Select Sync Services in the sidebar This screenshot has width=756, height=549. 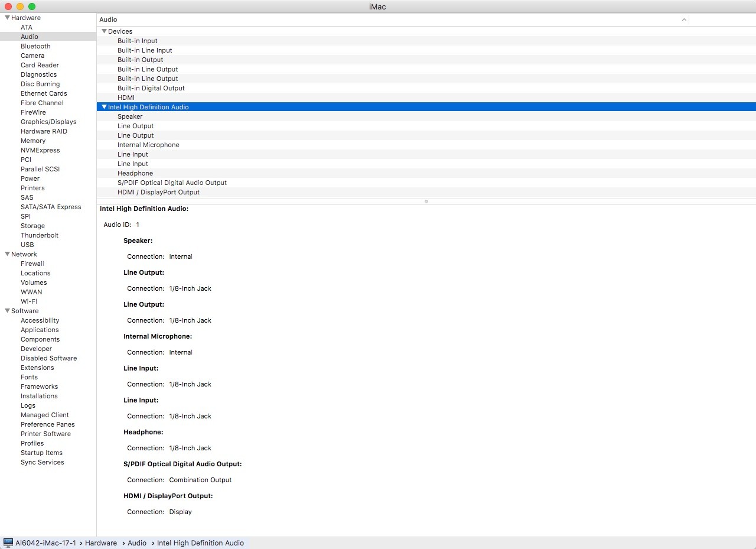pyautogui.click(x=43, y=462)
